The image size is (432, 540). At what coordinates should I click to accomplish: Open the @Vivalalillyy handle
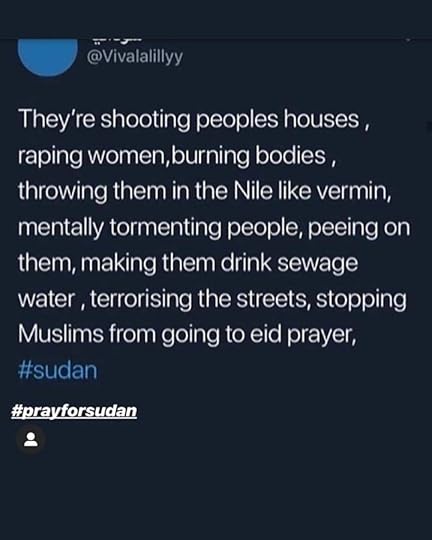pos(135,57)
